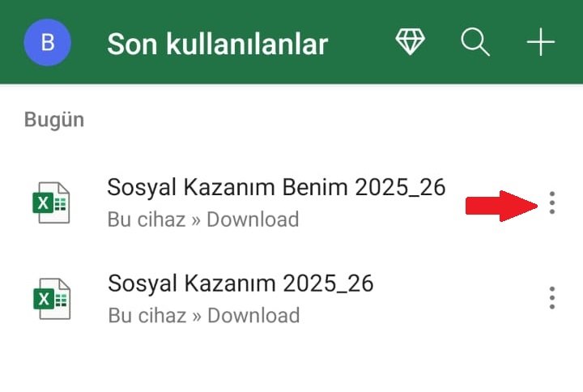Select the 'Bugün' section label

click(x=54, y=121)
